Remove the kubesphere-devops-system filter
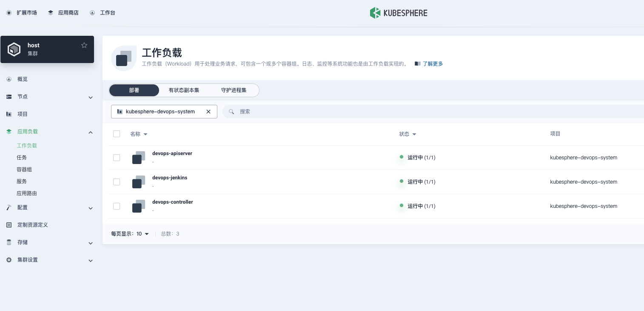The height and width of the screenshot is (311, 644). point(208,112)
